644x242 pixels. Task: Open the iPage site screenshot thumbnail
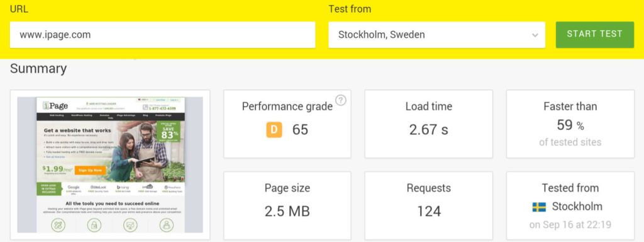[110, 164]
